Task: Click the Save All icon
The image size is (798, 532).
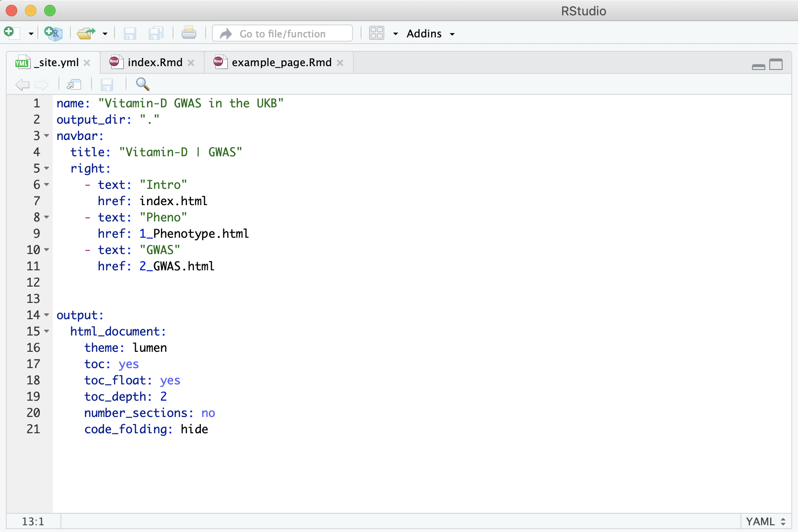Action: [x=156, y=33]
